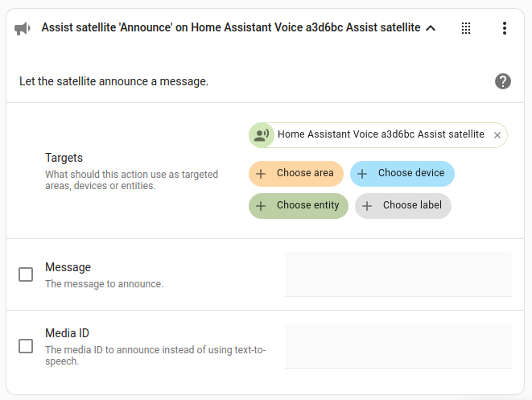Remove the Home Assistant Voice target chip
Image resolution: width=532 pixels, height=400 pixels.
point(497,135)
